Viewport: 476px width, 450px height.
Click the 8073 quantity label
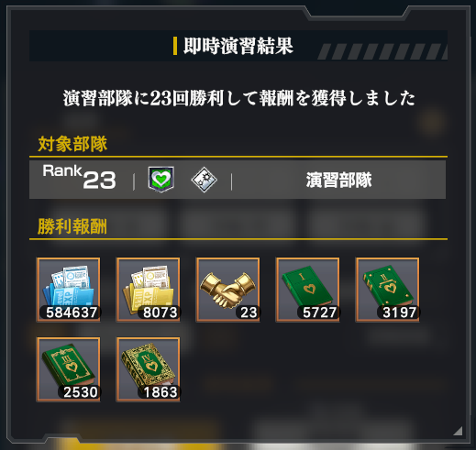point(161,313)
